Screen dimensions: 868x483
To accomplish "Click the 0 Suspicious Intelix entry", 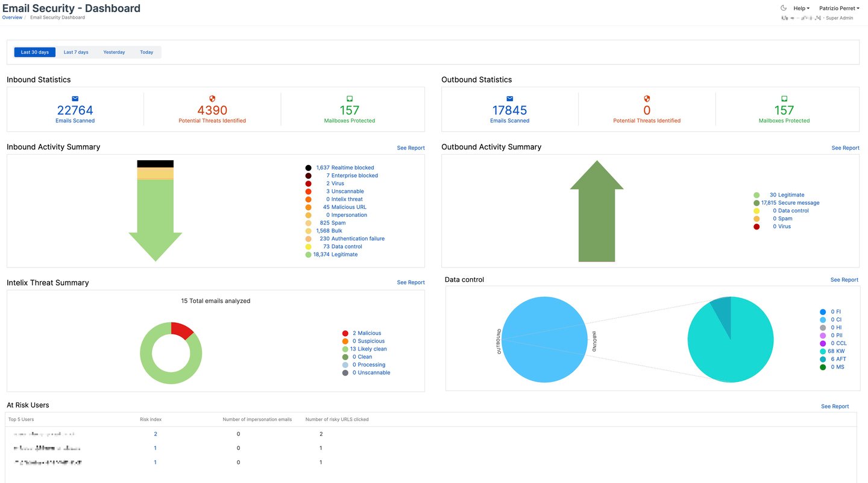I will tap(368, 341).
